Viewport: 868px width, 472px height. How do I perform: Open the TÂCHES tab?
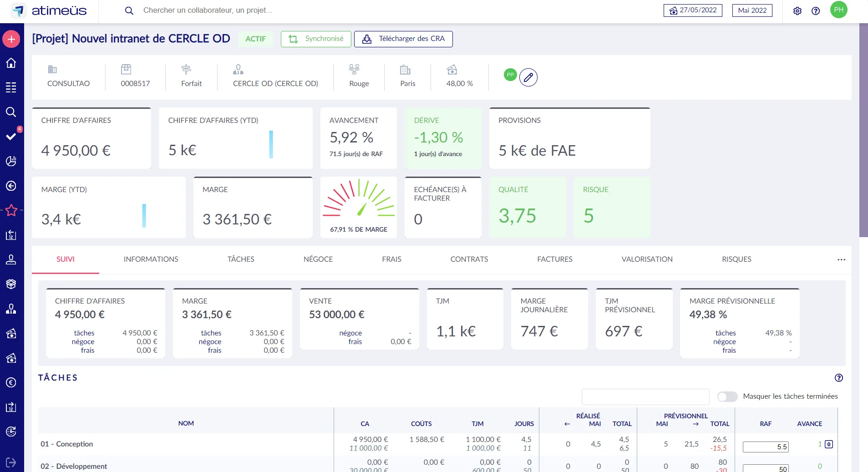(241, 259)
